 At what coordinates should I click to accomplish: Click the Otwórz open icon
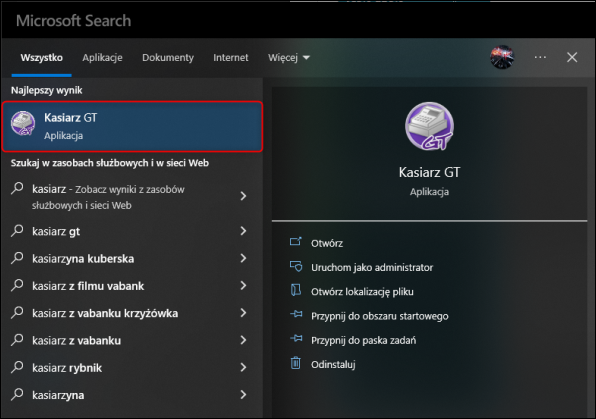296,242
